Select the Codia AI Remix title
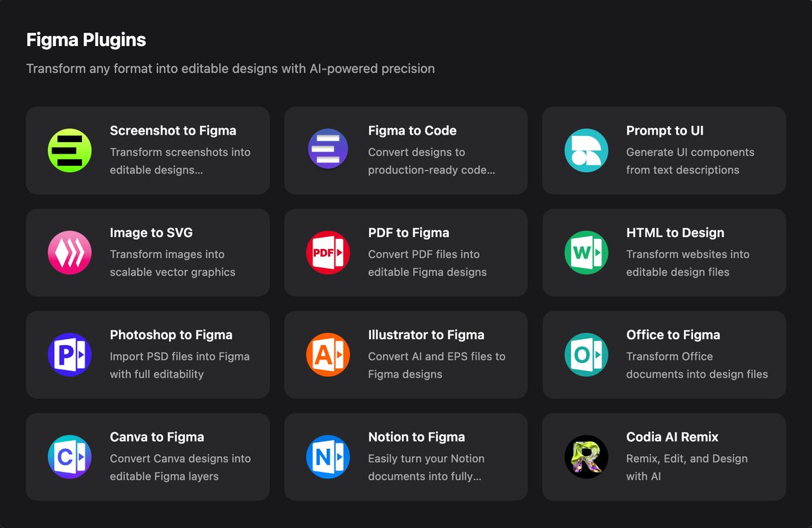This screenshot has width=812, height=528. (x=673, y=437)
